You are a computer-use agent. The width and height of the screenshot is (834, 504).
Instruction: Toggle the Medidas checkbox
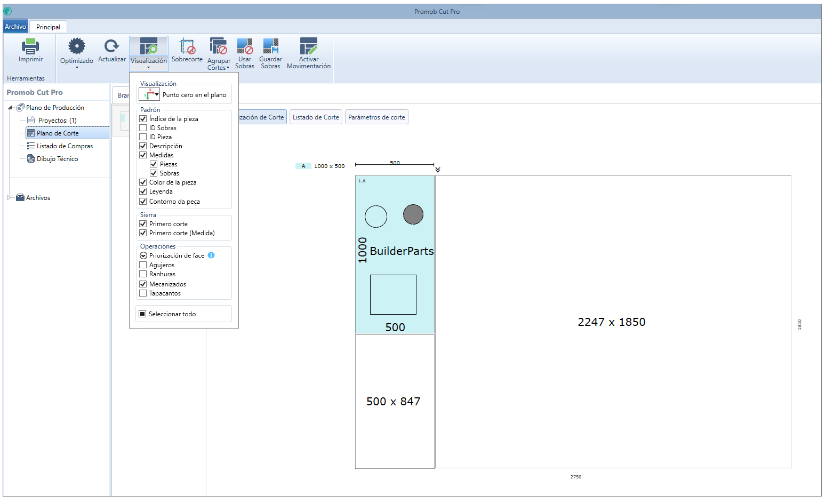[x=143, y=155]
